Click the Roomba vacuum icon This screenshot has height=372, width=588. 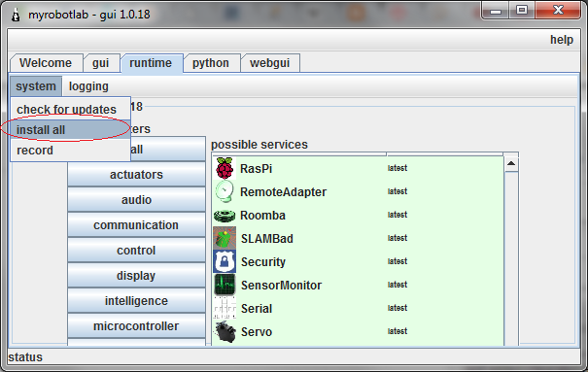[225, 216]
